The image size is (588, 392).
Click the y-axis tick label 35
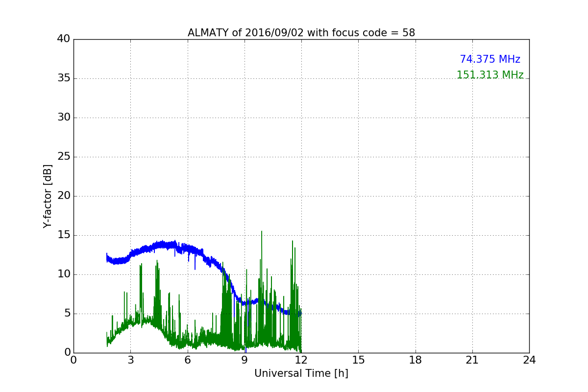(x=63, y=78)
